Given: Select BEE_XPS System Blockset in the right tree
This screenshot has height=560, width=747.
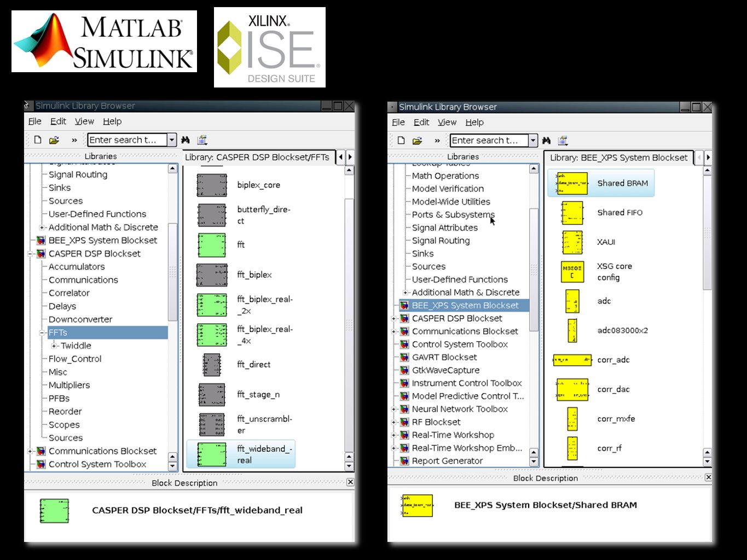Looking at the screenshot, I should [x=464, y=306].
